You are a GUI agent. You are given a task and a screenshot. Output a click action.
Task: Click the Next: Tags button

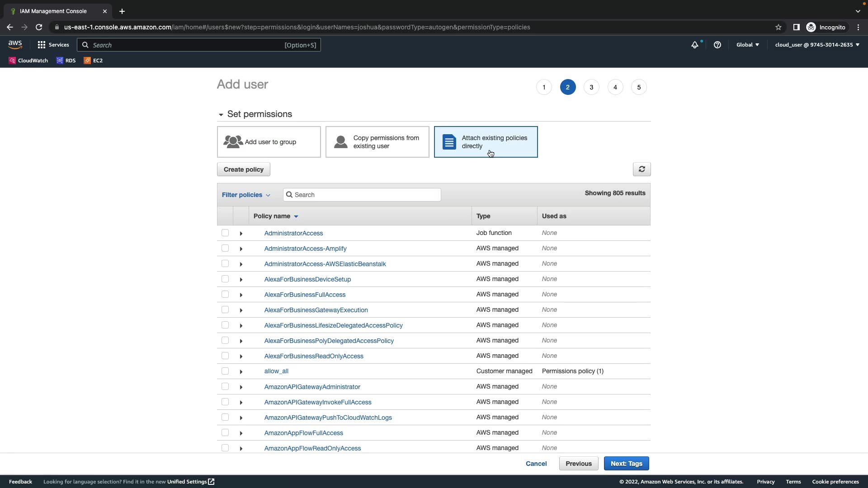tap(626, 464)
